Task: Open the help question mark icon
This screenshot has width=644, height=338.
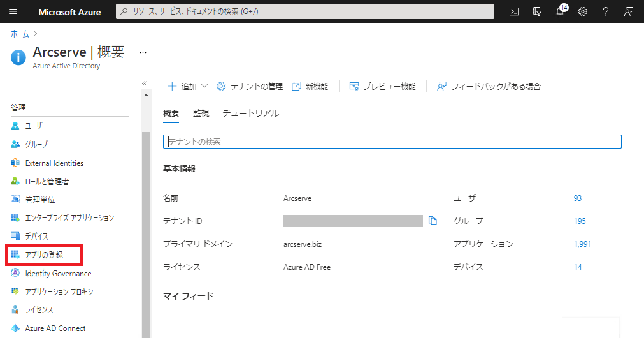Action: pyautogui.click(x=606, y=11)
